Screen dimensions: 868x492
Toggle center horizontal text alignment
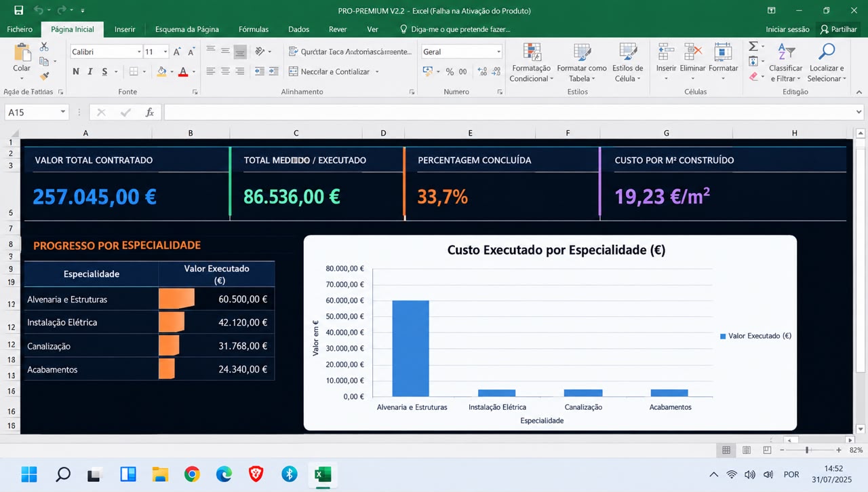225,71
